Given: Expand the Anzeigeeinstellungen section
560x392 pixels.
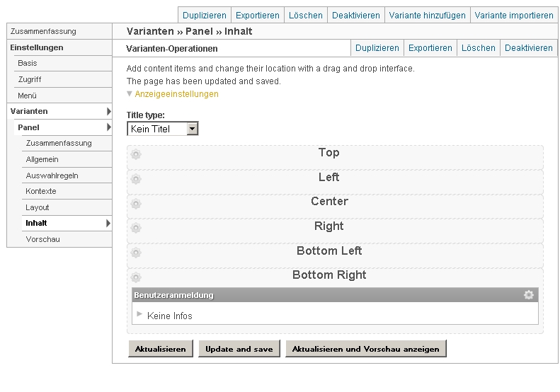Looking at the screenshot, I should (x=176, y=93).
